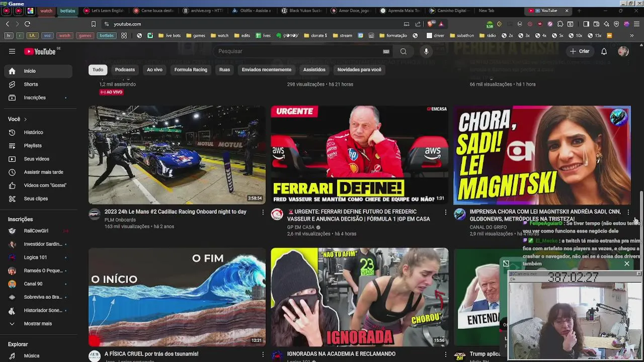Open Shorts from the sidebar
The height and width of the screenshot is (362, 644).
[38, 84]
